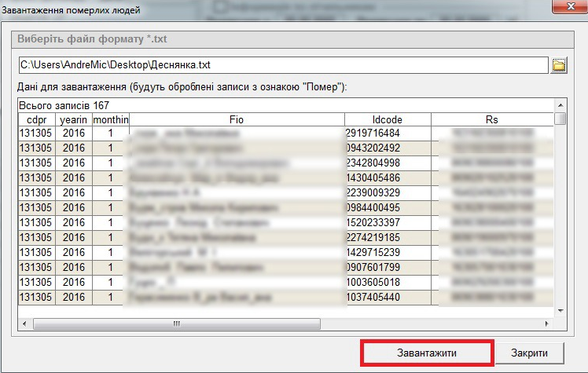Screen dimensions: 588x373
Task: Click the Idcode column header
Action: (x=388, y=119)
